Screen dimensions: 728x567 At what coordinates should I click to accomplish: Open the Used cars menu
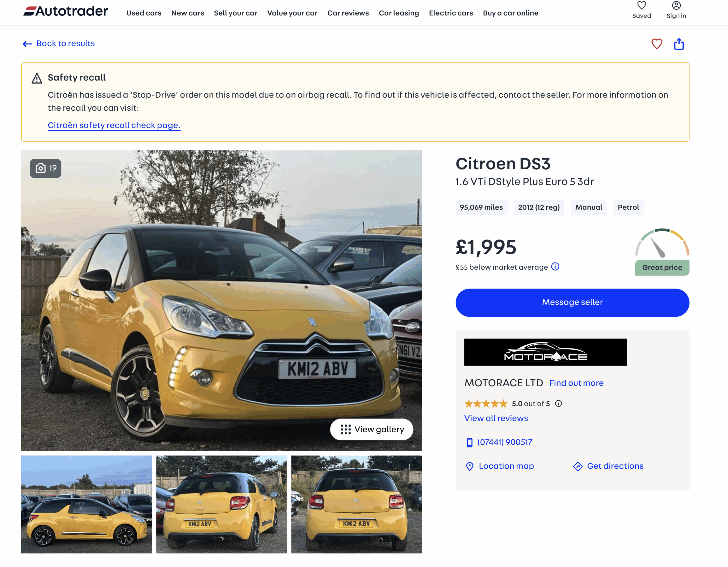coord(144,13)
